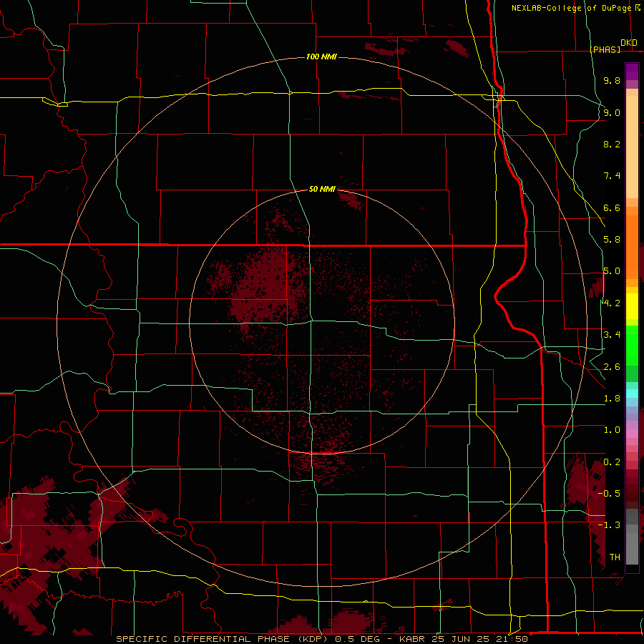Click the -0.5 legend value
This screenshot has height=644, width=644.
click(609, 494)
